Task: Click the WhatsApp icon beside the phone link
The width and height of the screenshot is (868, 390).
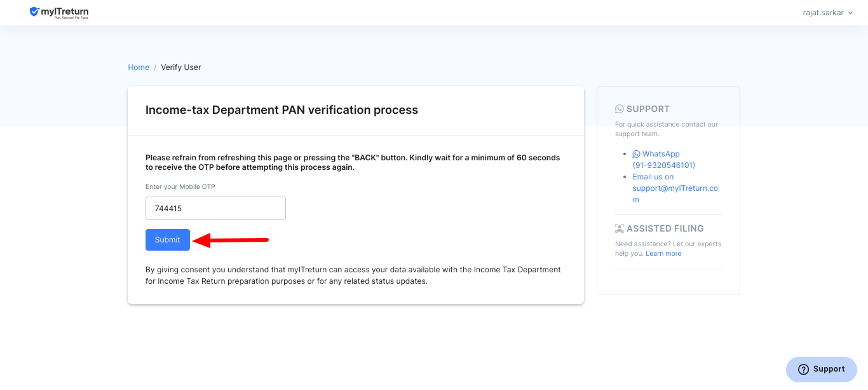Action: [637, 154]
